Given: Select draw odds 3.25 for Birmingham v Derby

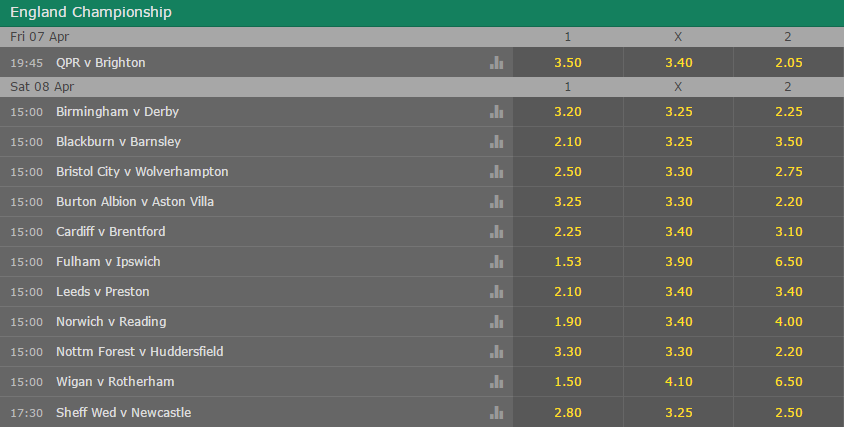Looking at the screenshot, I should pyautogui.click(x=678, y=111).
